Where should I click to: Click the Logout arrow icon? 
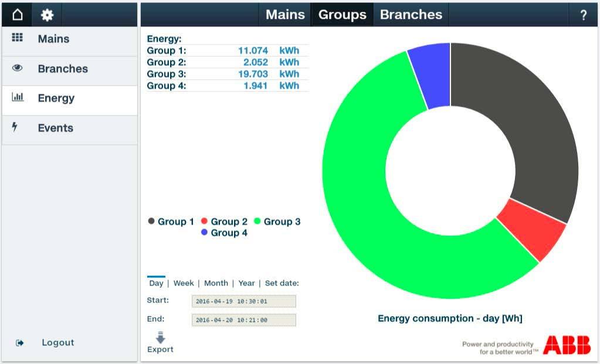[19, 343]
